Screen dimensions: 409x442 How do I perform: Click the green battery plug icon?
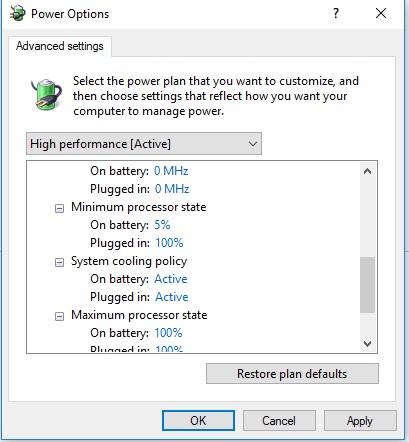(x=47, y=94)
